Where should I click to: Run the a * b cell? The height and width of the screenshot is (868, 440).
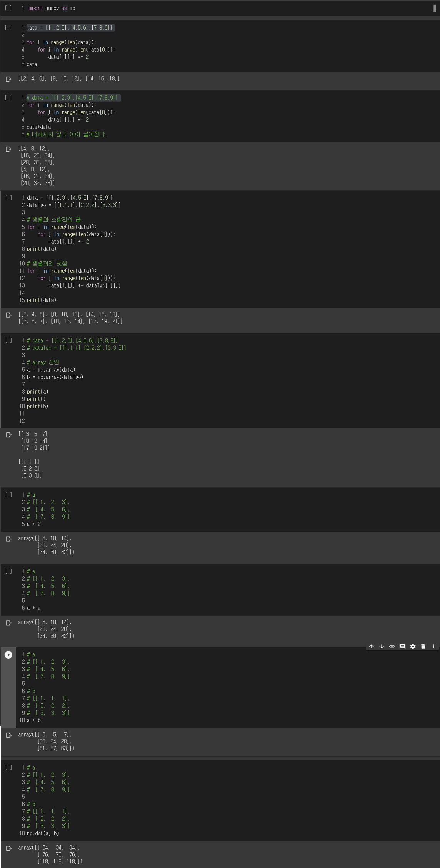point(8,655)
